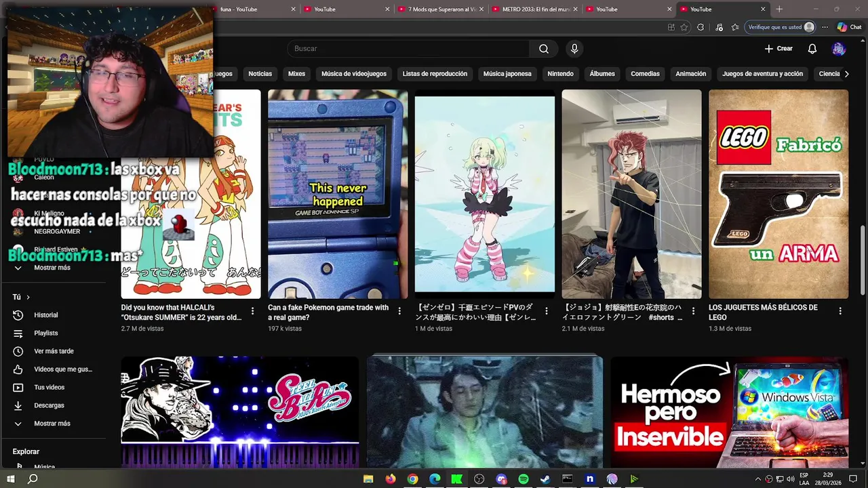Select the Animación filter chip
The width and height of the screenshot is (868, 488).
click(691, 74)
